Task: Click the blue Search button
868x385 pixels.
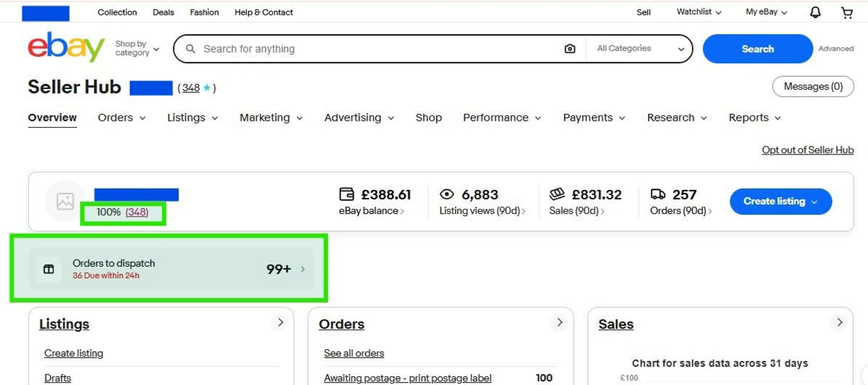Action: [758, 49]
